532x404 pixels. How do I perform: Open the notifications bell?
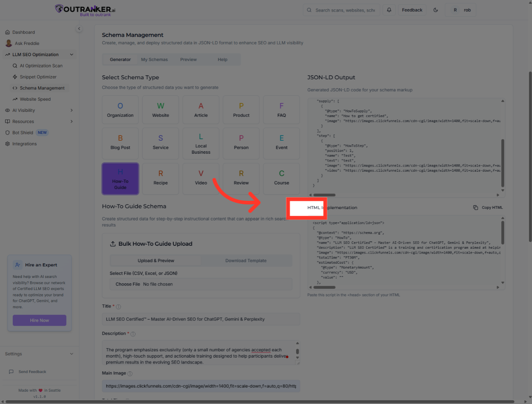389,10
